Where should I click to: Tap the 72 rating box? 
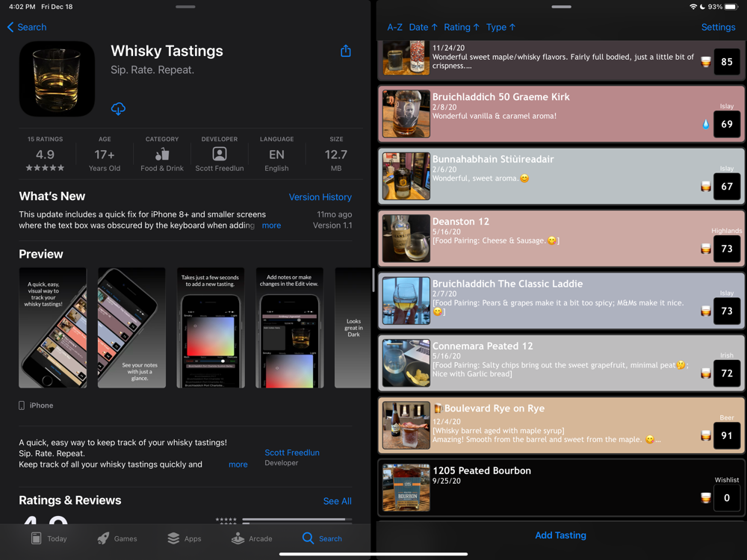click(x=727, y=373)
